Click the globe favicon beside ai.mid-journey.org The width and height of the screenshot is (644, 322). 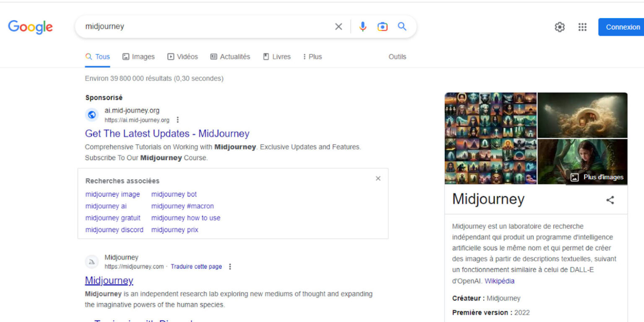click(92, 114)
